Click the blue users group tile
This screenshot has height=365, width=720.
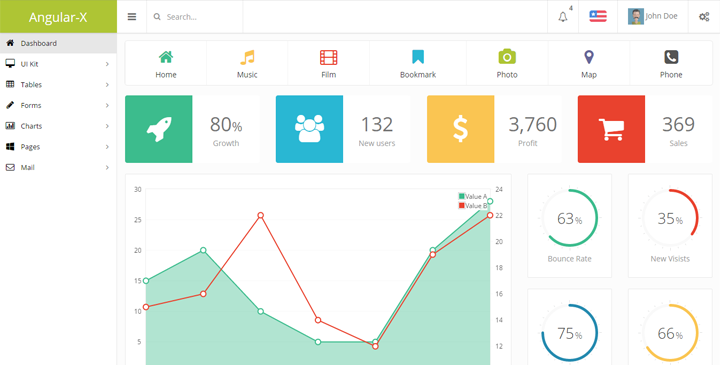coord(309,129)
